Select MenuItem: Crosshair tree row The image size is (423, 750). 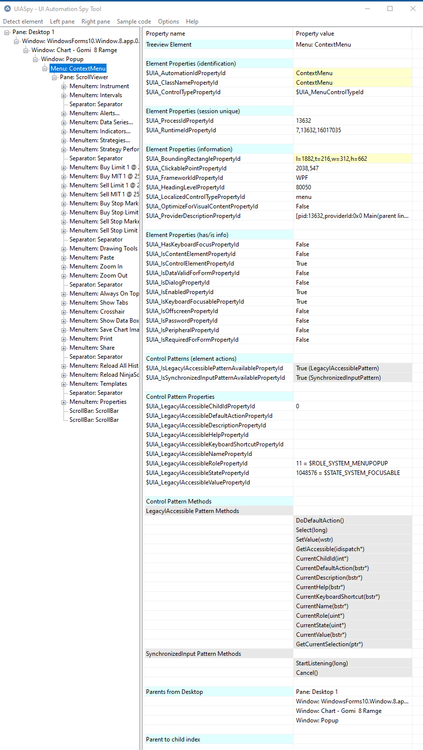click(98, 311)
